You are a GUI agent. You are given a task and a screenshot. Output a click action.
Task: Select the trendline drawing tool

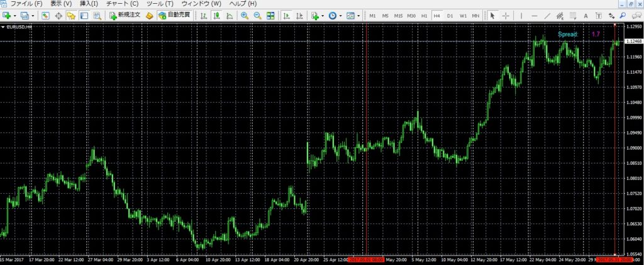coord(548,15)
